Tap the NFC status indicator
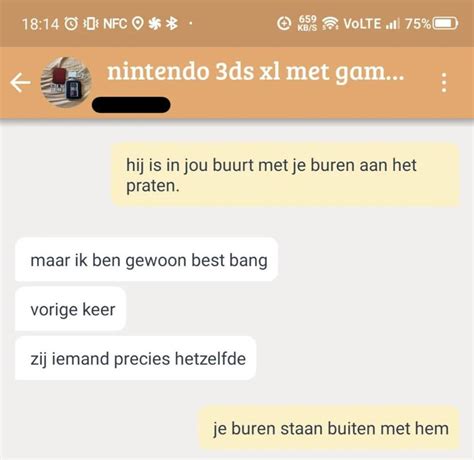Viewport: 474px width, 460px height. click(x=115, y=24)
